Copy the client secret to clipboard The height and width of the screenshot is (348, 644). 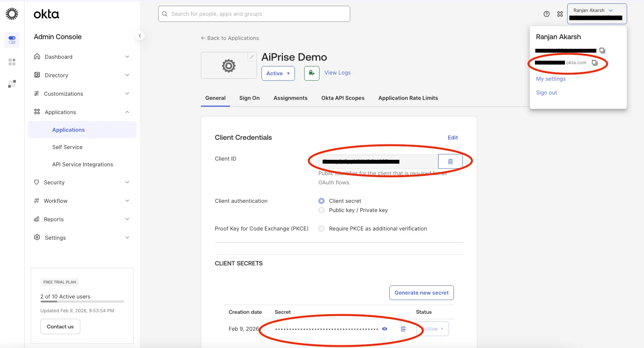[x=403, y=329]
